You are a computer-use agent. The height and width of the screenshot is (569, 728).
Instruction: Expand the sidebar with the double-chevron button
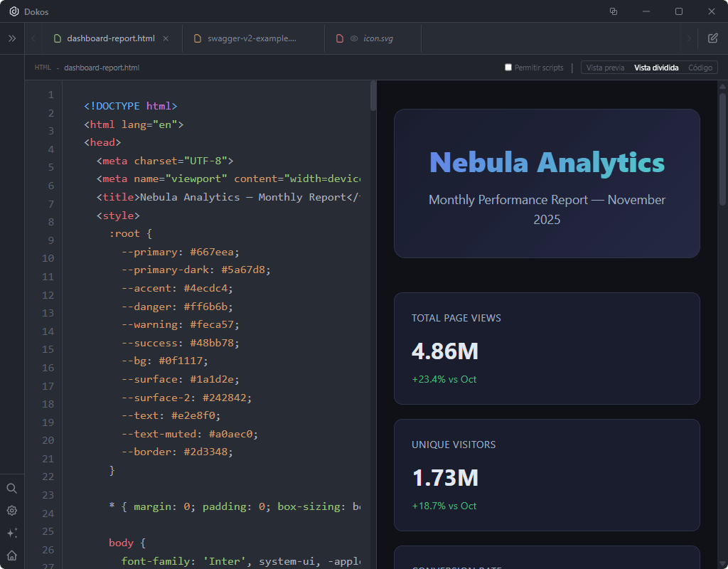click(11, 39)
